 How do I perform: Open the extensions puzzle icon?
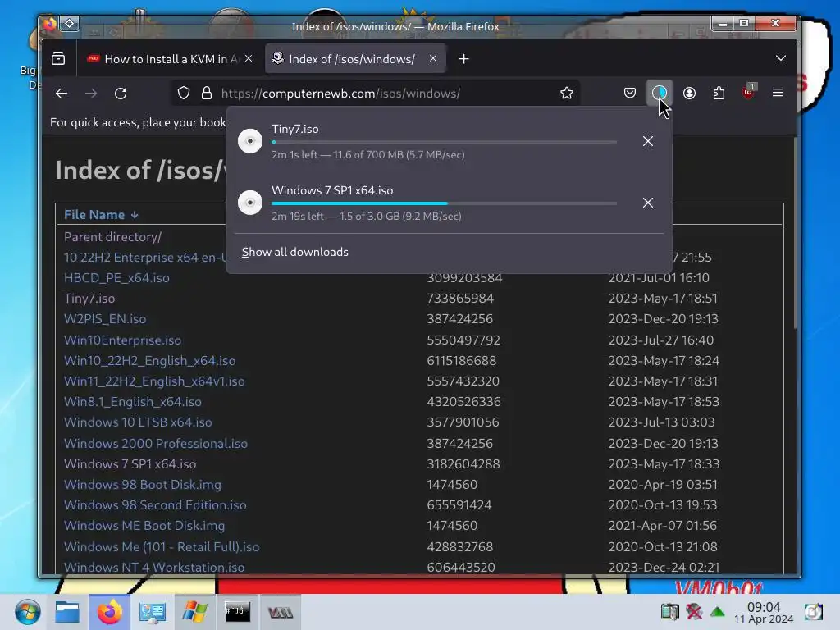[719, 94]
